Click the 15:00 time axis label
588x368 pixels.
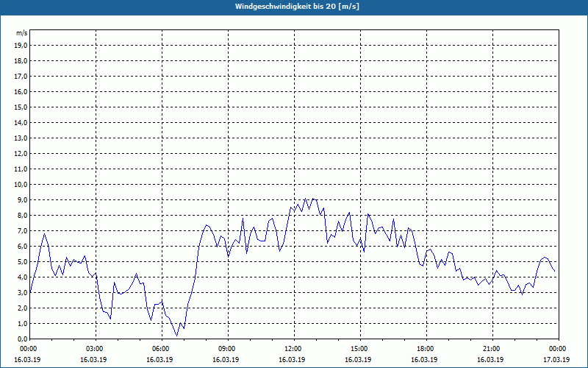pyautogui.click(x=359, y=349)
